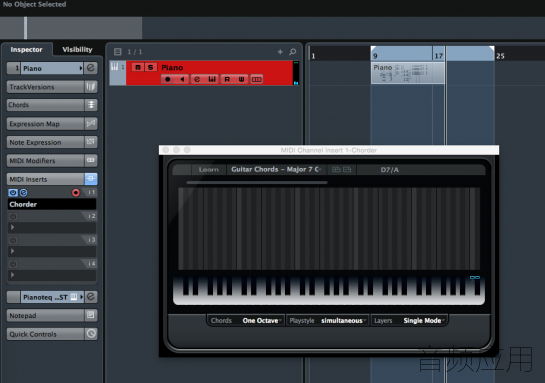Screen dimensions: 545x383
Task: Solo the Piano track
Action: point(151,67)
